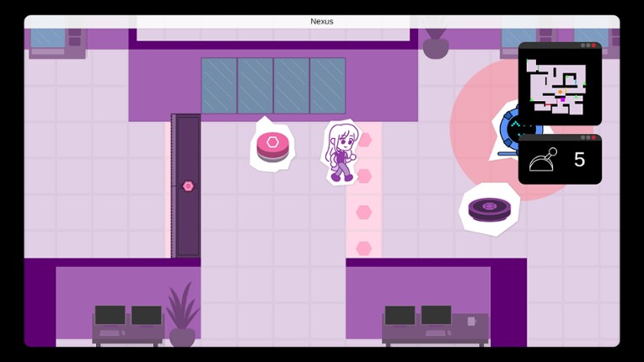Click the third pink hexagon path marker

tap(364, 212)
